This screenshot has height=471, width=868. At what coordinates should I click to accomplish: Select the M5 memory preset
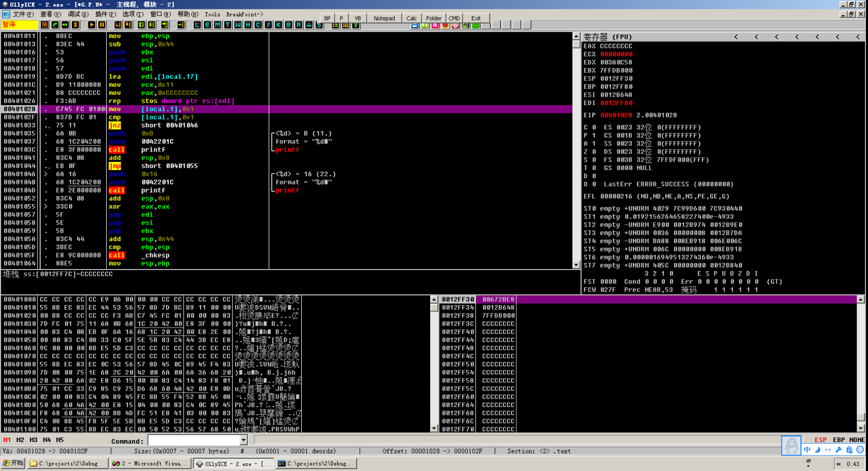tap(60, 440)
